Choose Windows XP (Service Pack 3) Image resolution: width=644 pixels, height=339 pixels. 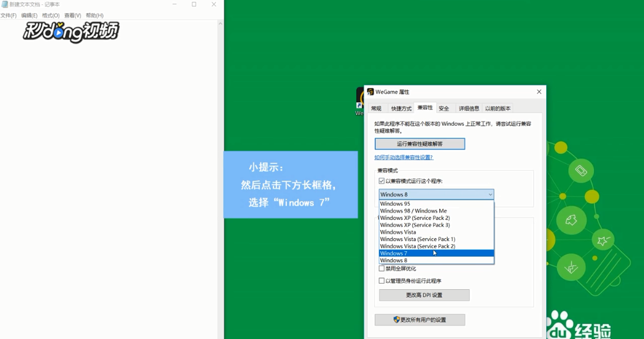coord(436,225)
